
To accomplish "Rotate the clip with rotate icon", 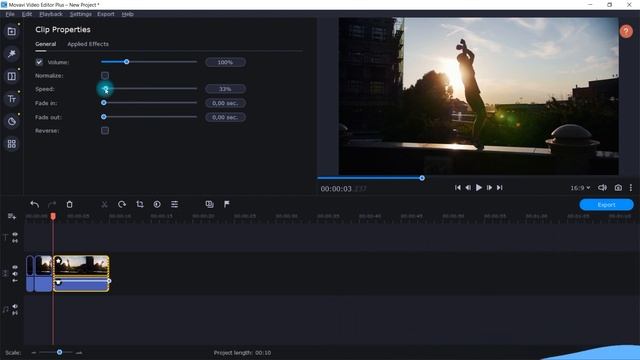I will 122,204.
